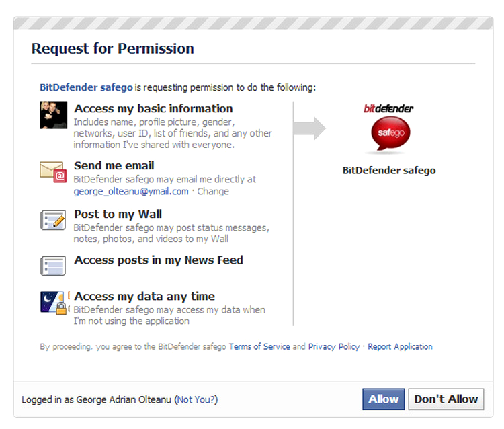
Task: Click the red safego speech bubble logo
Action: coord(390,133)
